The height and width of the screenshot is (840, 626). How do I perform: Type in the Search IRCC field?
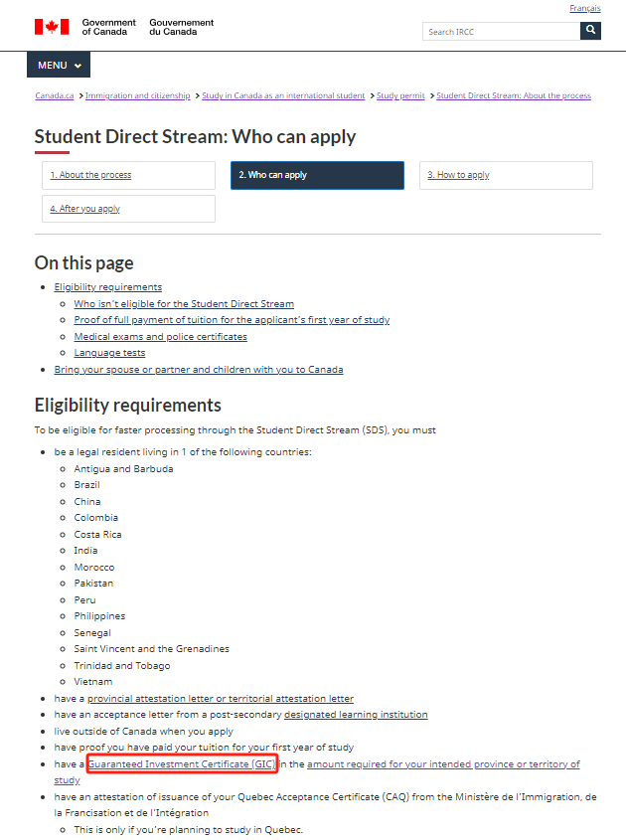pos(501,32)
